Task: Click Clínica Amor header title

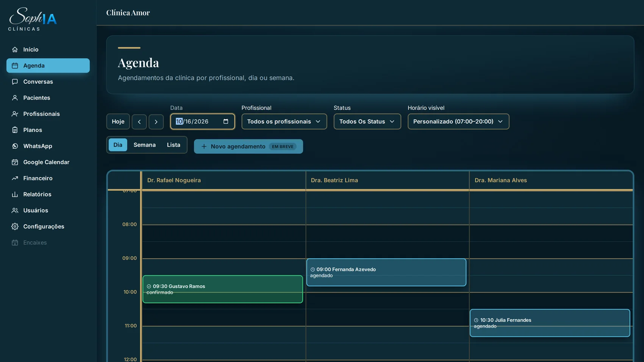Action: click(x=128, y=13)
